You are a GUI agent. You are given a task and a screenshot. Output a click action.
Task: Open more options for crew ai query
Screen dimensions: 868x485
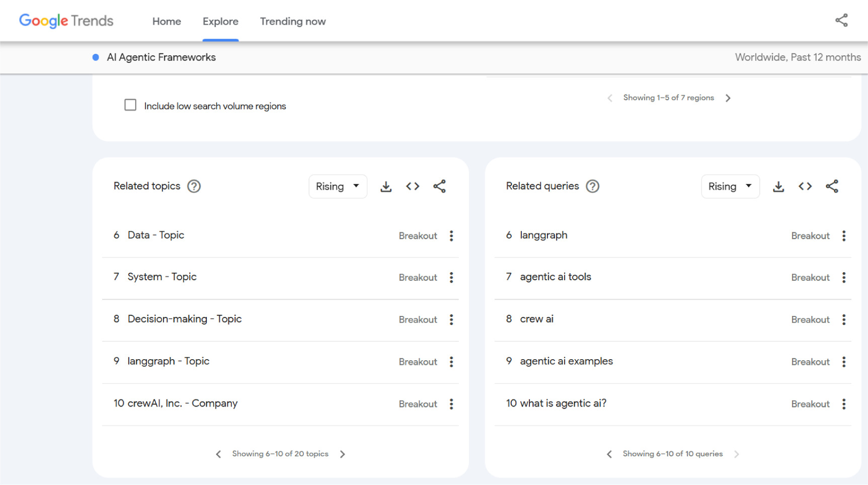click(x=844, y=320)
